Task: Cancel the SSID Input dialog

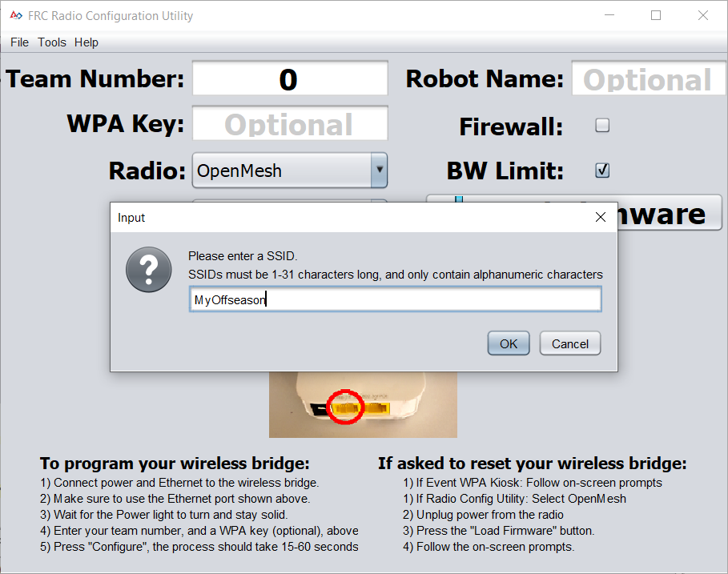Action: [x=569, y=343]
